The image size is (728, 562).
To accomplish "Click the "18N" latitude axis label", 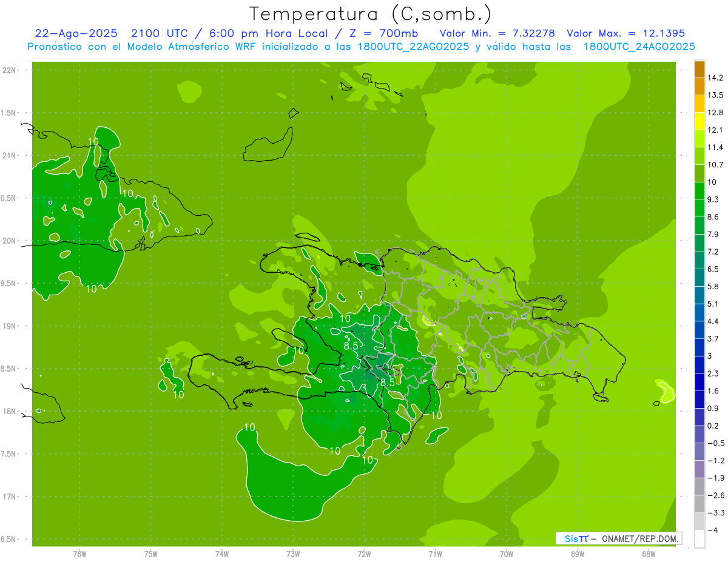I will point(10,411).
